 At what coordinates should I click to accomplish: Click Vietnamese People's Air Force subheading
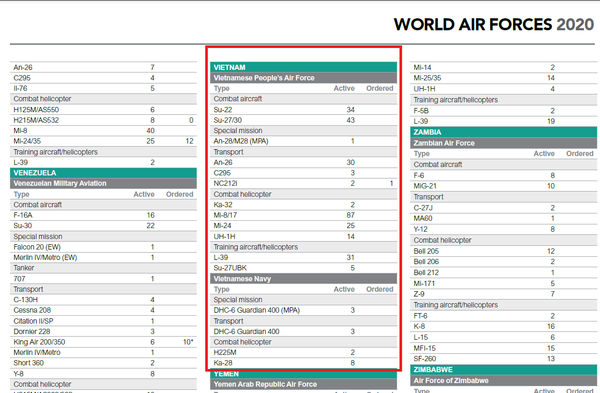click(303, 78)
